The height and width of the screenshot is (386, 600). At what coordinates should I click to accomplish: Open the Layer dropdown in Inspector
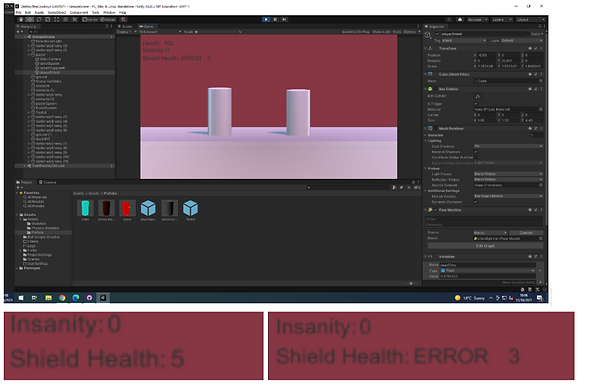[x=522, y=41]
